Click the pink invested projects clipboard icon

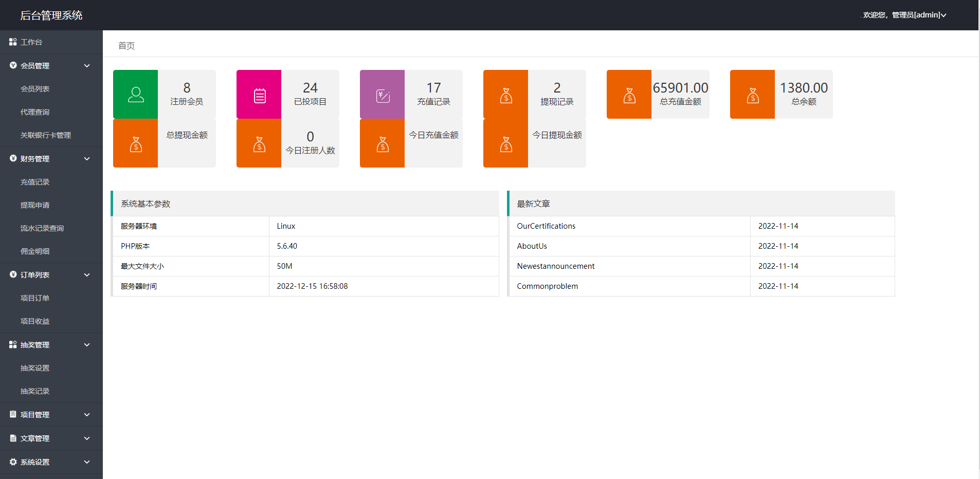(260, 96)
